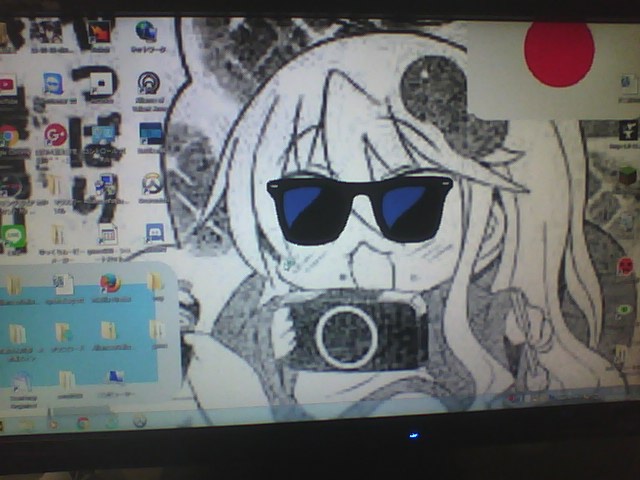This screenshot has width=640, height=480.
Task: Launch the Google+ desktop shortcut
Action: tap(56, 135)
